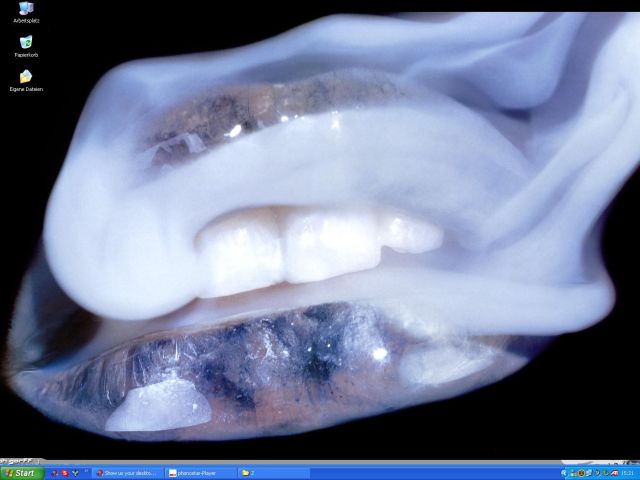
Task: Click the Arbeitsplatz icon text label
Action: point(26,20)
